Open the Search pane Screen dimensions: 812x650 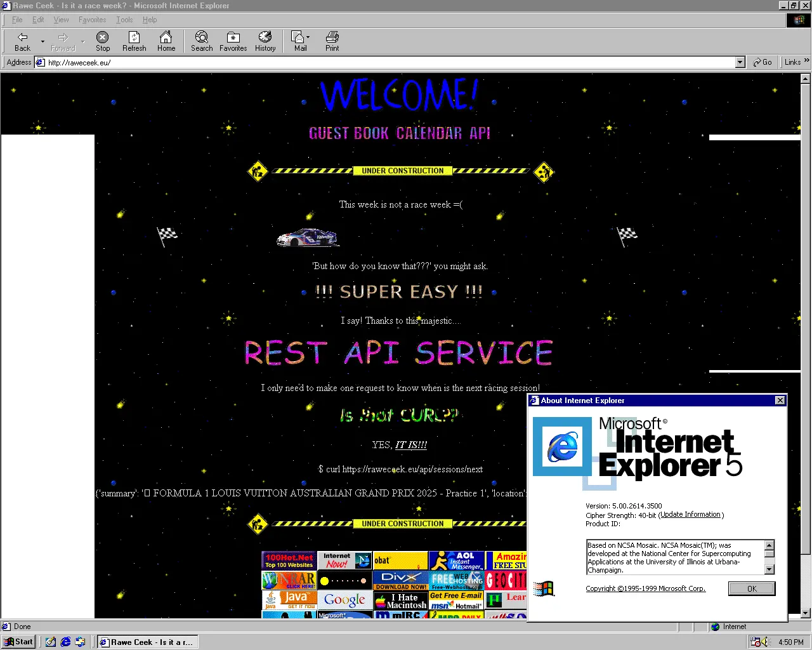click(202, 41)
